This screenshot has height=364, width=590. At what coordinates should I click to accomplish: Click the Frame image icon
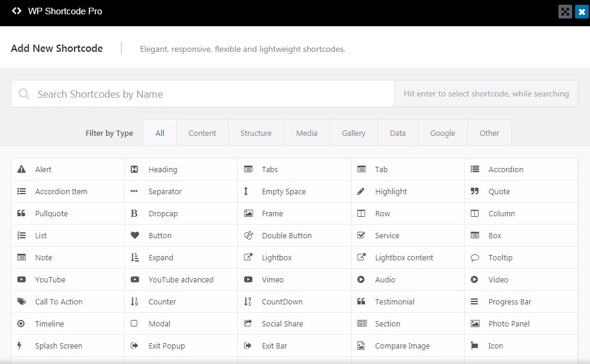[248, 213]
